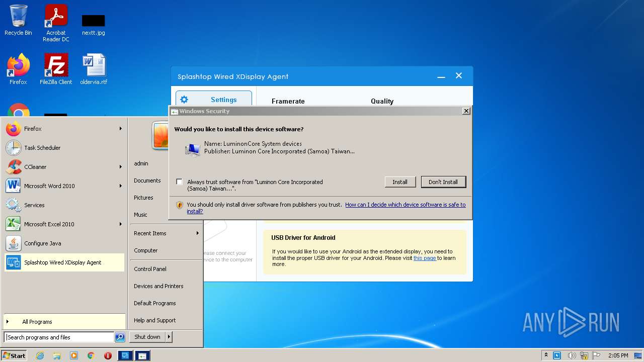
Task: Click the network tray icon
Action: point(584,355)
